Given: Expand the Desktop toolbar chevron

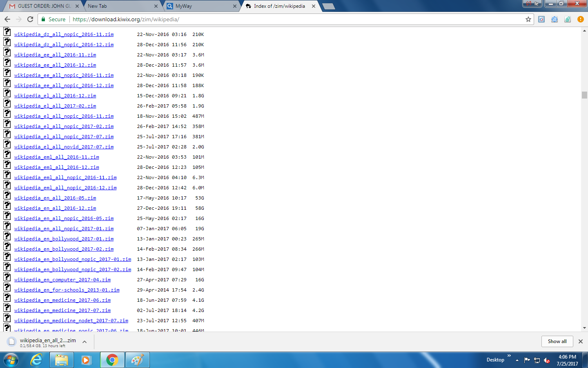Looking at the screenshot, I should (x=509, y=356).
